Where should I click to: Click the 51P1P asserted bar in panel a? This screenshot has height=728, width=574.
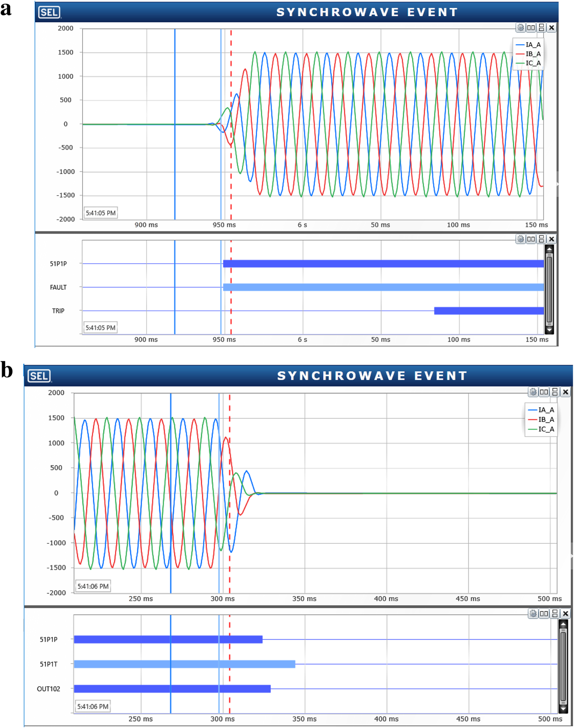(383, 264)
